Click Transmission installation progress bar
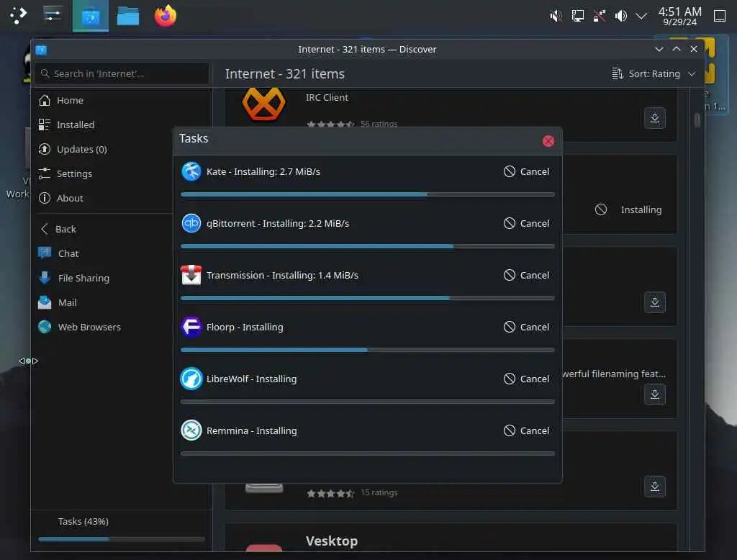Viewport: 737px width, 560px height. (x=368, y=298)
